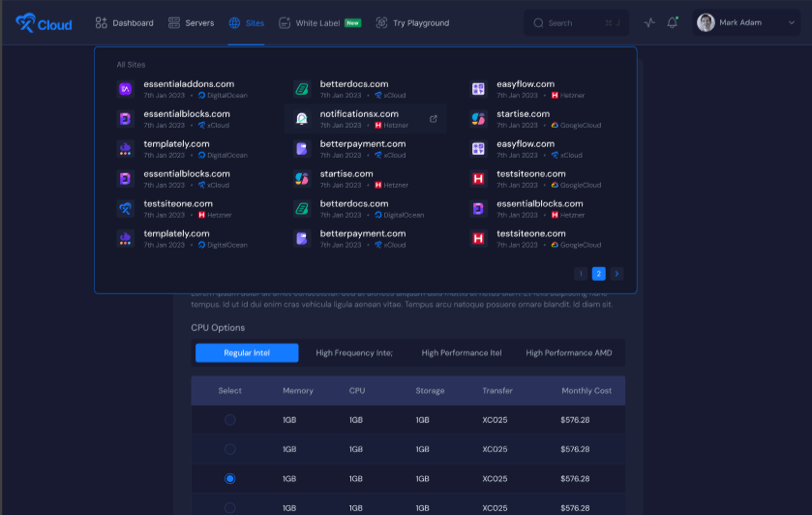The image size is (812, 515).
Task: Click the Mark Adam username
Action: point(740,23)
